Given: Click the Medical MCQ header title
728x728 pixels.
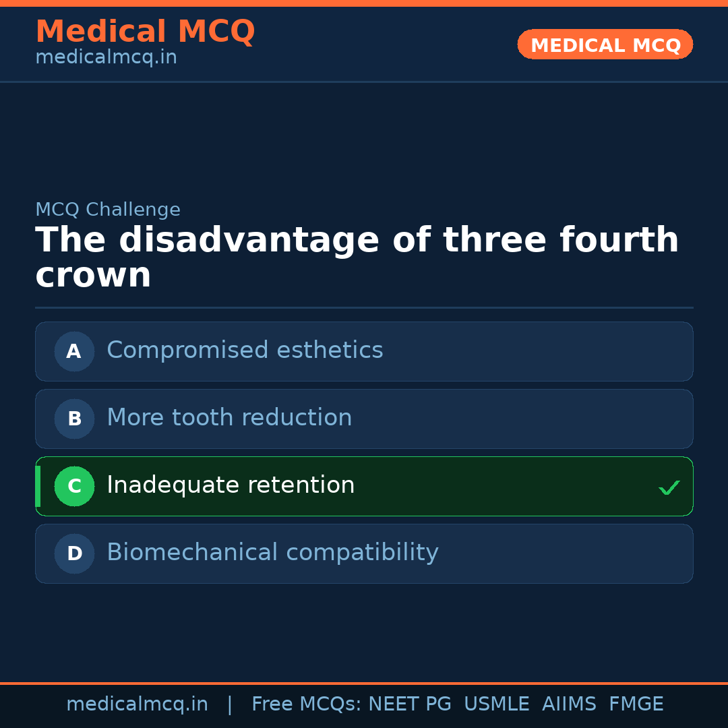Looking at the screenshot, I should tap(145, 32).
